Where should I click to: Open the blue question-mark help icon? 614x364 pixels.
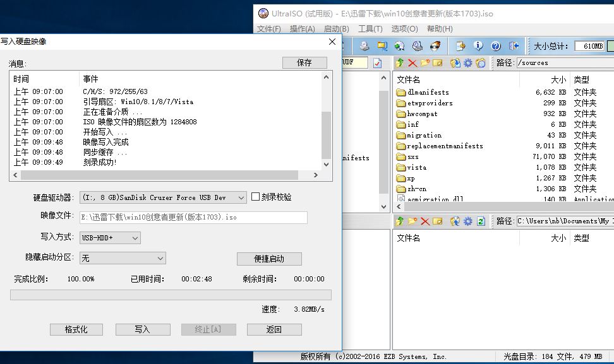point(496,46)
